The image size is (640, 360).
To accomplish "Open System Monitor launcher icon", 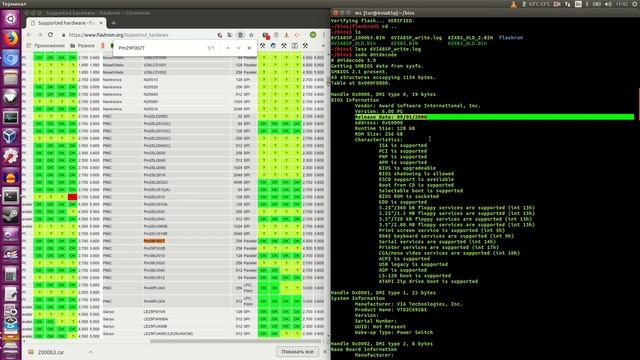I will 10,118.
